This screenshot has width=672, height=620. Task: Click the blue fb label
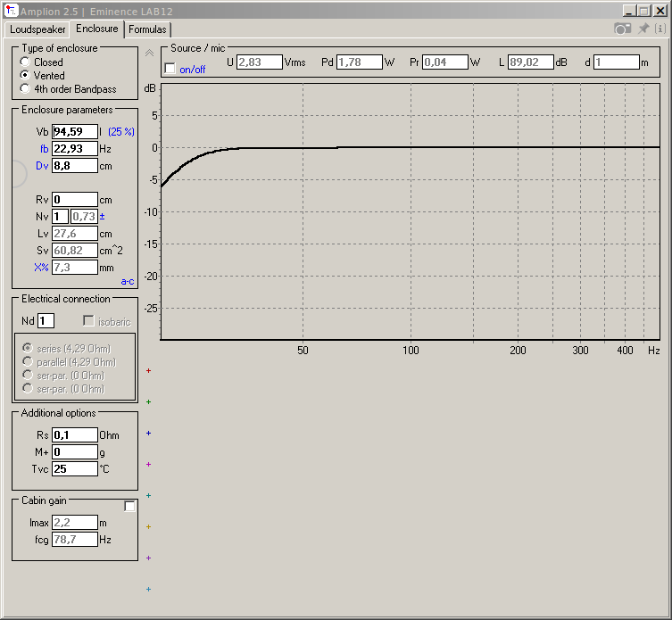click(x=44, y=149)
